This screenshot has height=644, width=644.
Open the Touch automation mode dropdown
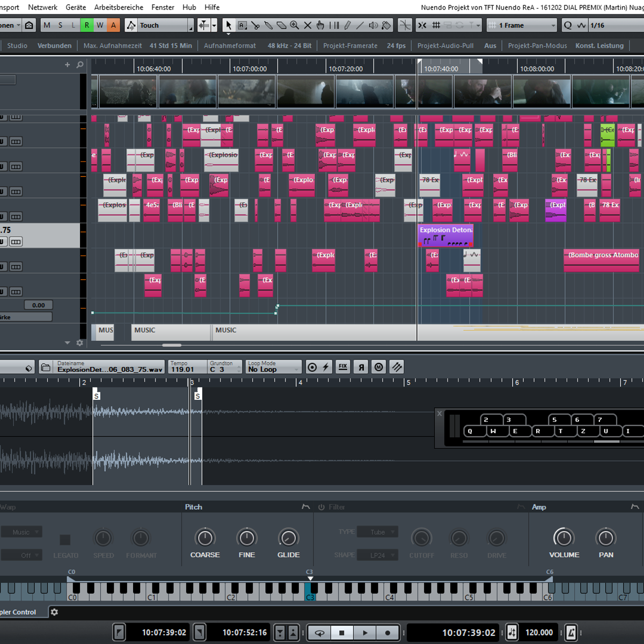click(x=166, y=25)
